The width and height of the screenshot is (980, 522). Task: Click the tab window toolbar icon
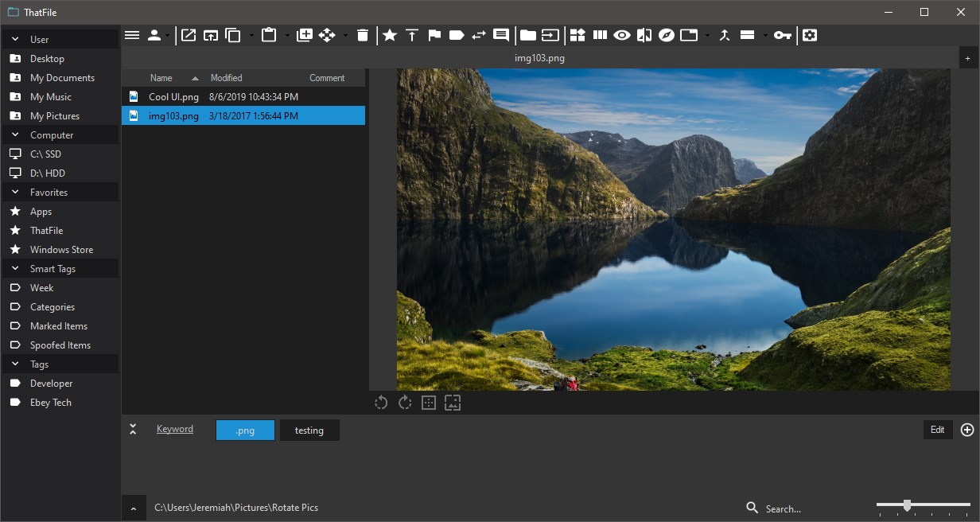pyautogui.click(x=689, y=35)
